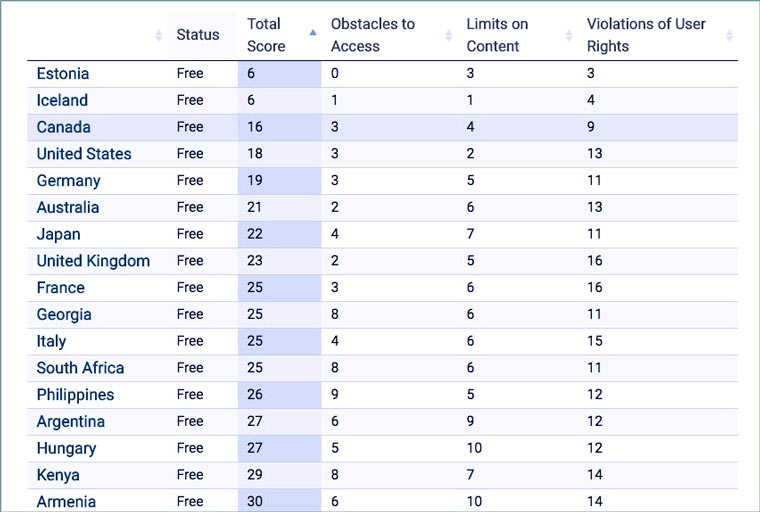Open the Estonia country link
Image resolution: width=760 pixels, height=512 pixels.
63,74
